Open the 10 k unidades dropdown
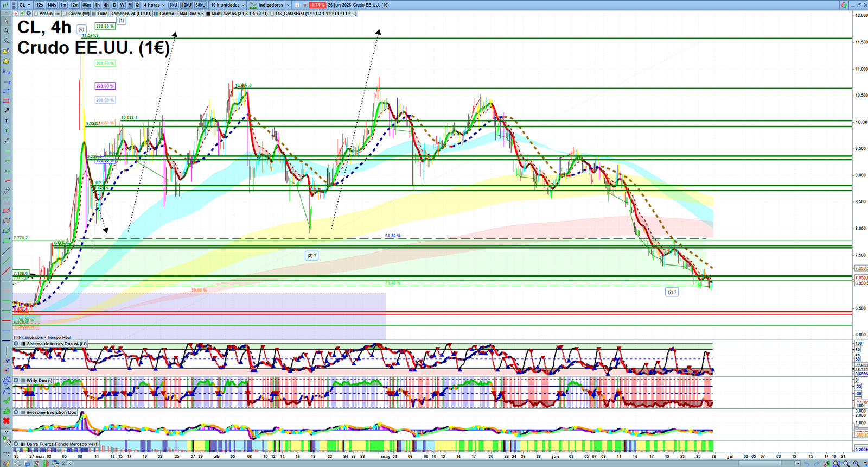 tap(228, 5)
